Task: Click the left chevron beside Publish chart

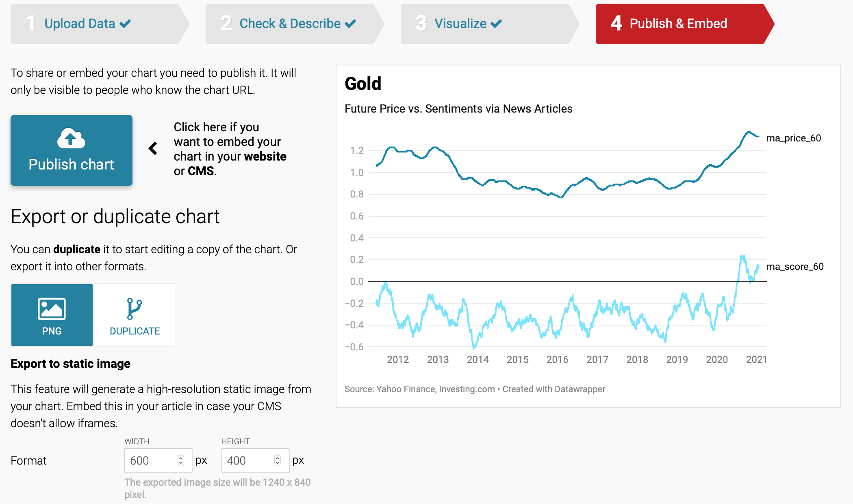Action: [x=153, y=148]
